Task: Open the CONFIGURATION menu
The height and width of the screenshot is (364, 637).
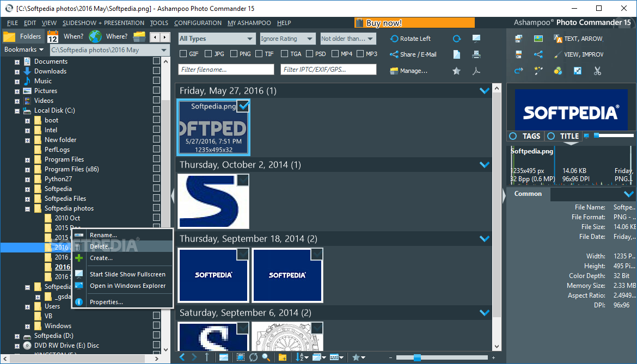Action: tap(198, 23)
